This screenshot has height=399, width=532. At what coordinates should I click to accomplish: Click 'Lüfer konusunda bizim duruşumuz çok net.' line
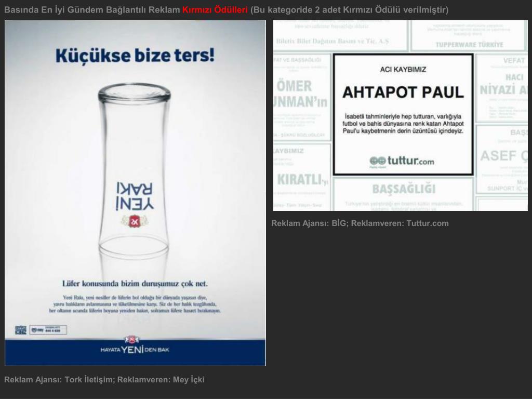(x=135, y=284)
